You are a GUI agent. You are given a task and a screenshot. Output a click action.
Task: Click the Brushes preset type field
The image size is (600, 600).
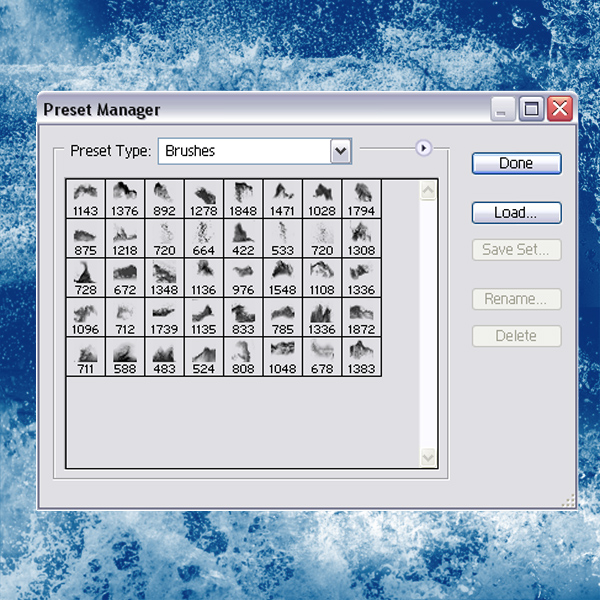point(254,151)
